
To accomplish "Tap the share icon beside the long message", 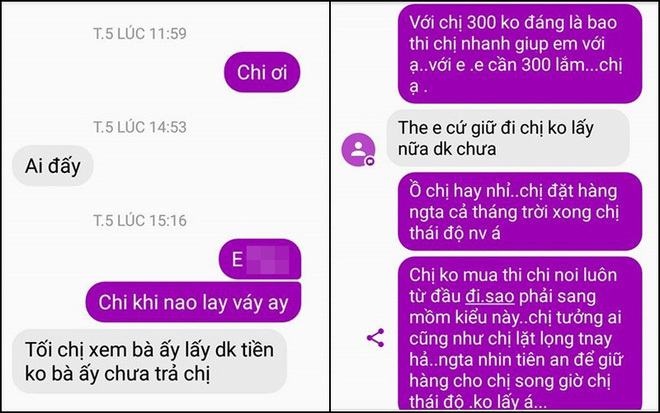I will click(375, 338).
